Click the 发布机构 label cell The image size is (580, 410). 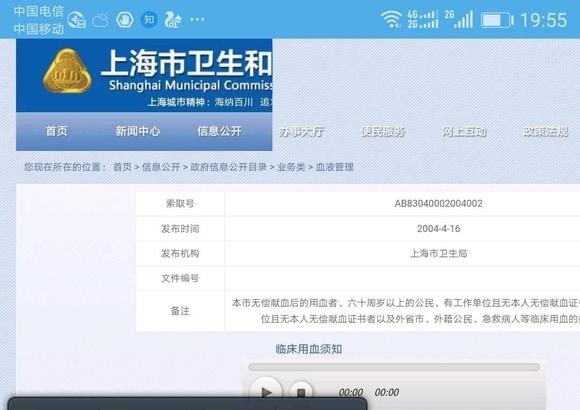click(x=180, y=253)
